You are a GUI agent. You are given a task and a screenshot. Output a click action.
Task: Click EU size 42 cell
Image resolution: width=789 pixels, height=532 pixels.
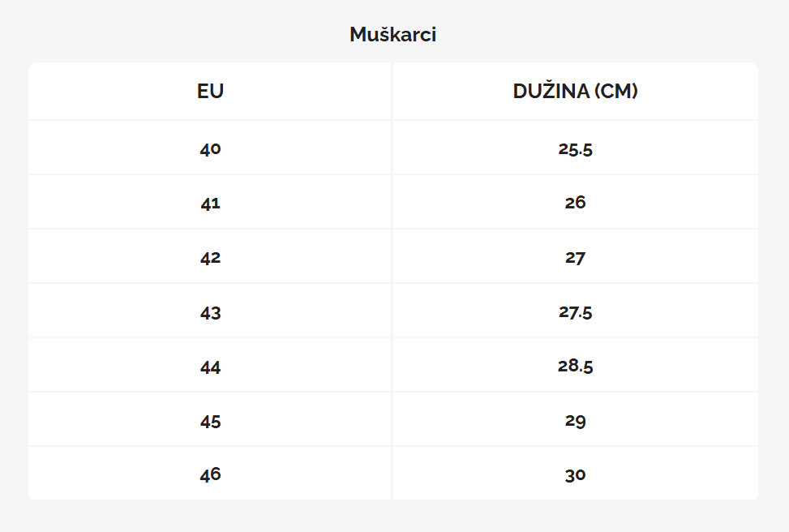point(210,258)
